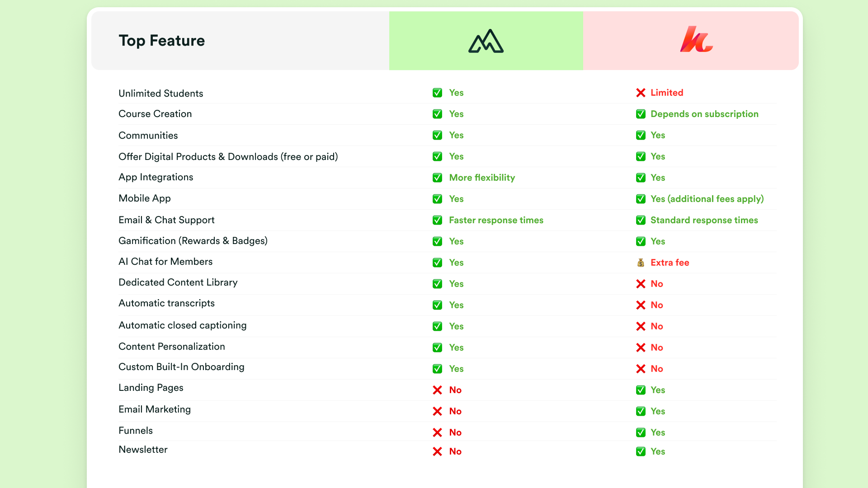The image size is (868, 488).
Task: Click checkbox beside Yes (additional fees apply)
Action: point(641,199)
